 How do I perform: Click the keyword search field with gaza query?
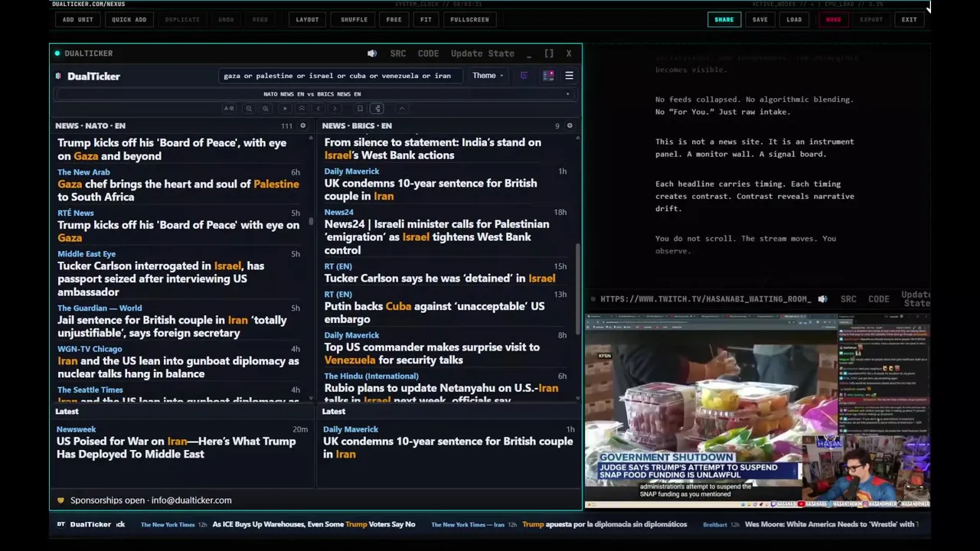tap(340, 76)
